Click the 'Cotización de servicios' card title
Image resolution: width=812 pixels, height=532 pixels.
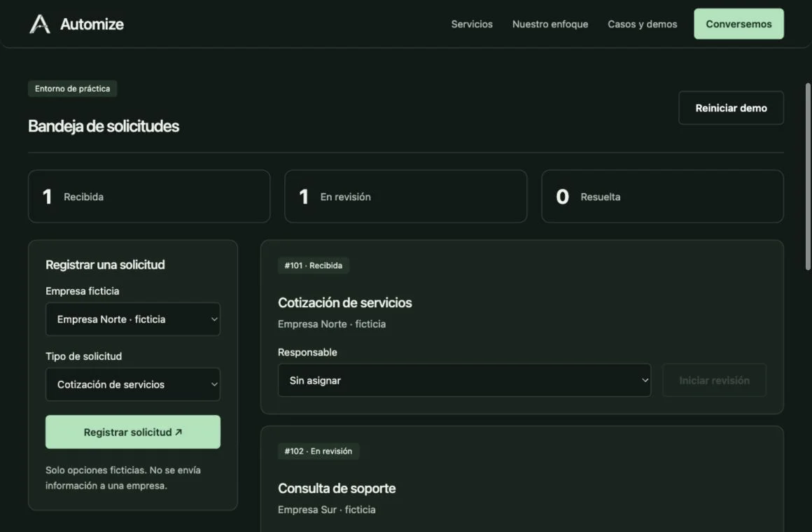pyautogui.click(x=345, y=302)
